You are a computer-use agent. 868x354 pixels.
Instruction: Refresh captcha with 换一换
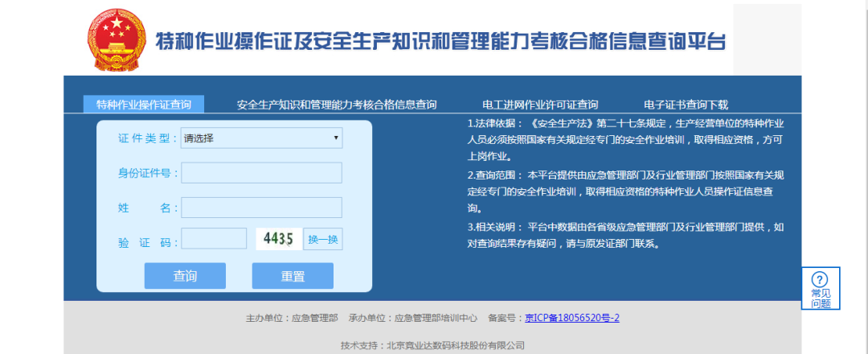click(x=323, y=239)
